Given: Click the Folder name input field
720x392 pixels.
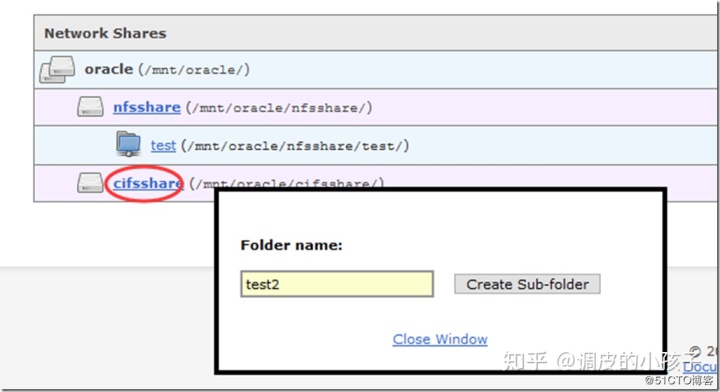Looking at the screenshot, I should [x=337, y=284].
